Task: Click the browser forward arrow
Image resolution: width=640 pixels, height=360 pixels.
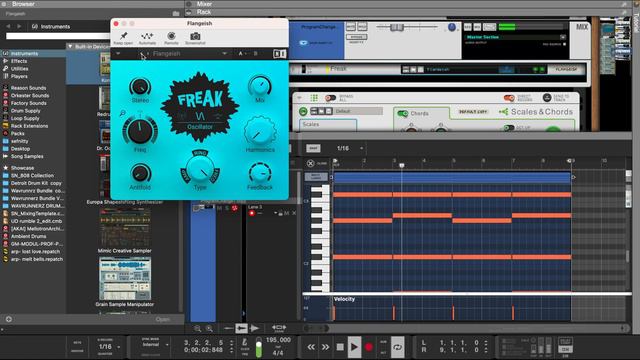Action: coord(19,26)
